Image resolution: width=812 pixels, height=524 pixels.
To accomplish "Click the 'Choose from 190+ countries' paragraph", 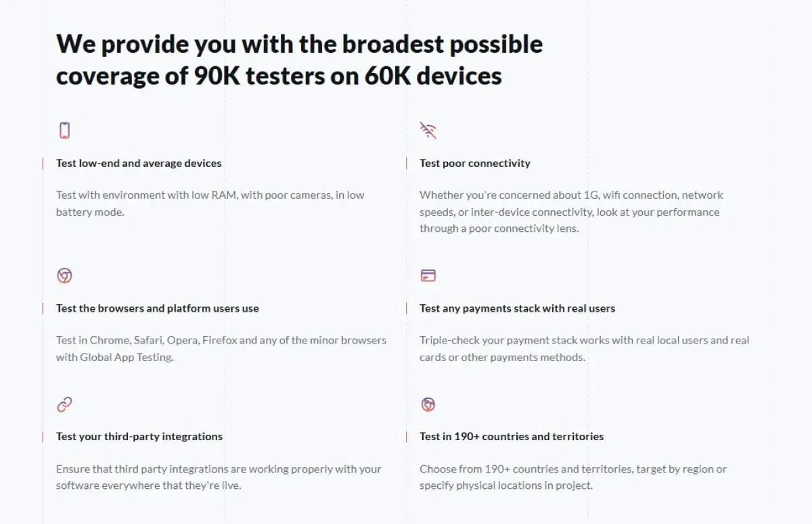I will tap(572, 477).
